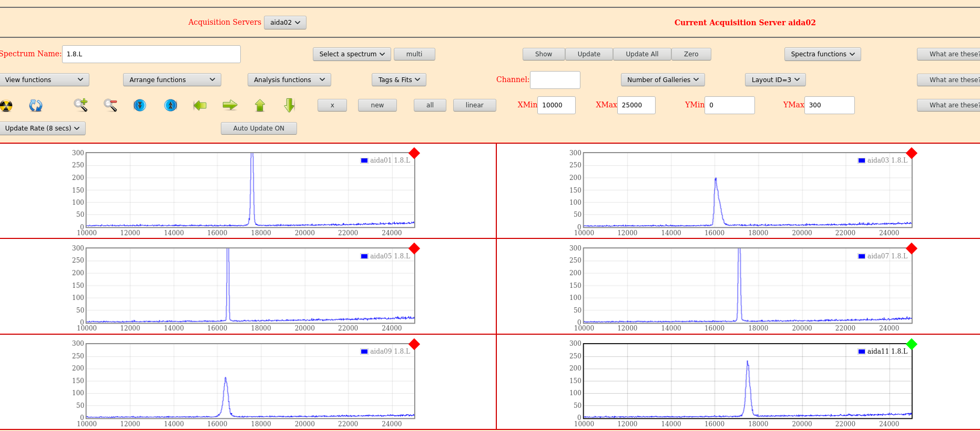Shift spectrum right with green right arrow
The image size is (980, 431).
tap(230, 105)
